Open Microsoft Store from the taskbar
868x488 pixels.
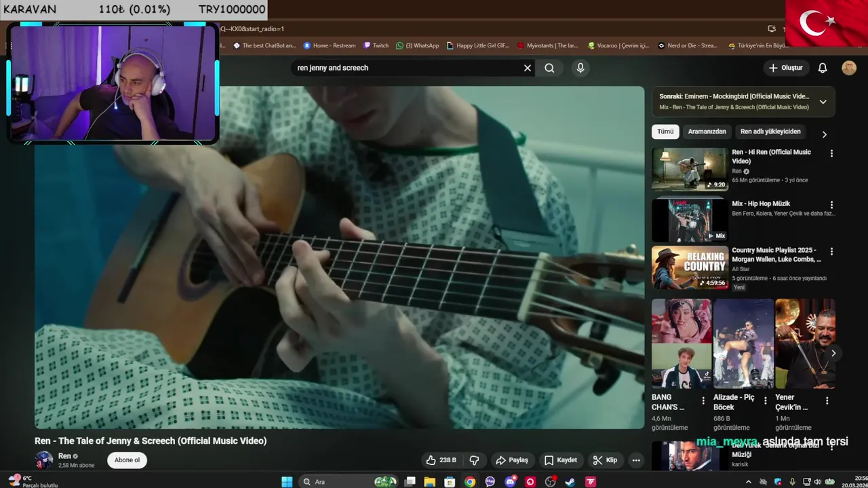(x=450, y=482)
